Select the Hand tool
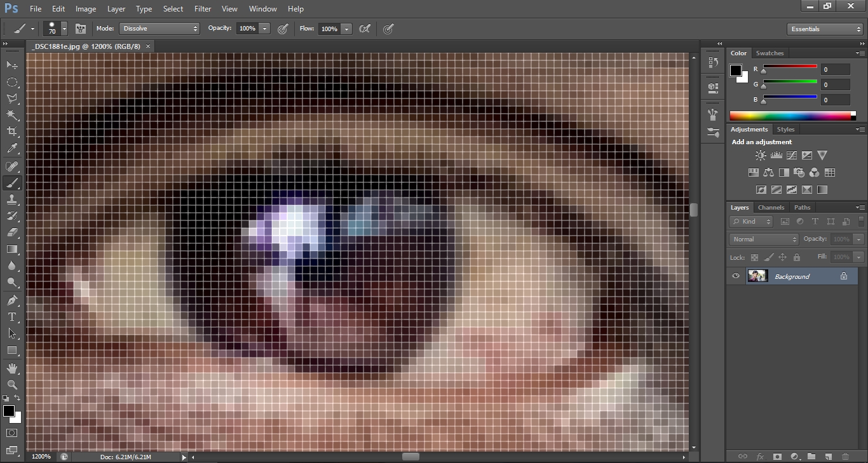The width and height of the screenshot is (868, 463). click(x=12, y=368)
